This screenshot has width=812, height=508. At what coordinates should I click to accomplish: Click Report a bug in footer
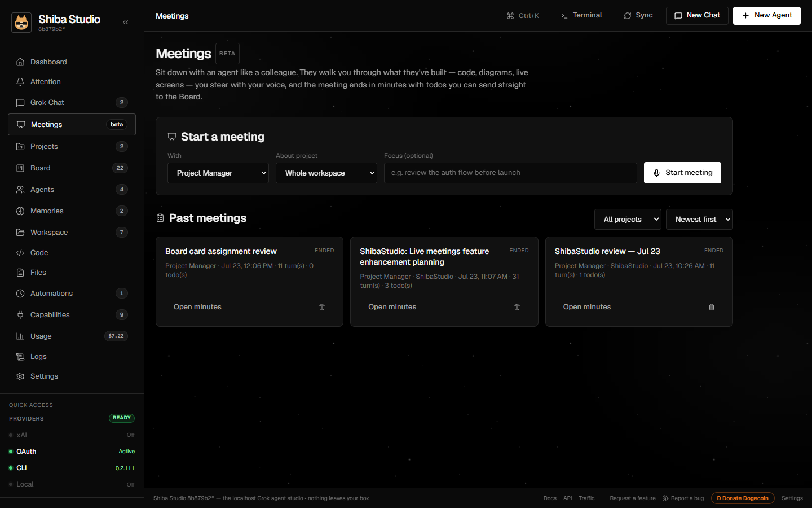tap(683, 498)
